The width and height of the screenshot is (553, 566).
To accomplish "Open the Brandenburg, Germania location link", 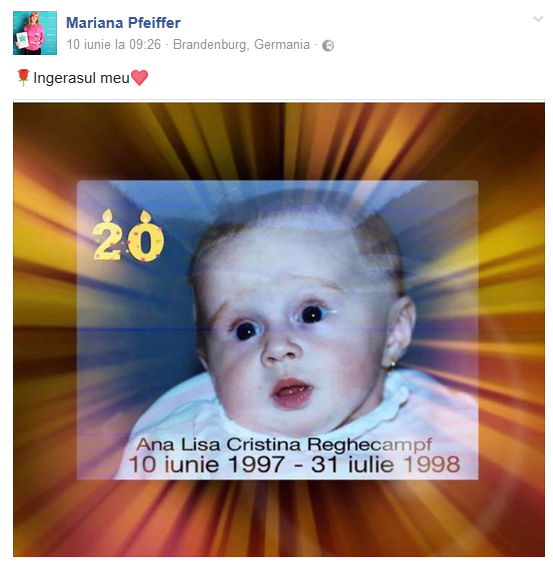I will tap(241, 44).
